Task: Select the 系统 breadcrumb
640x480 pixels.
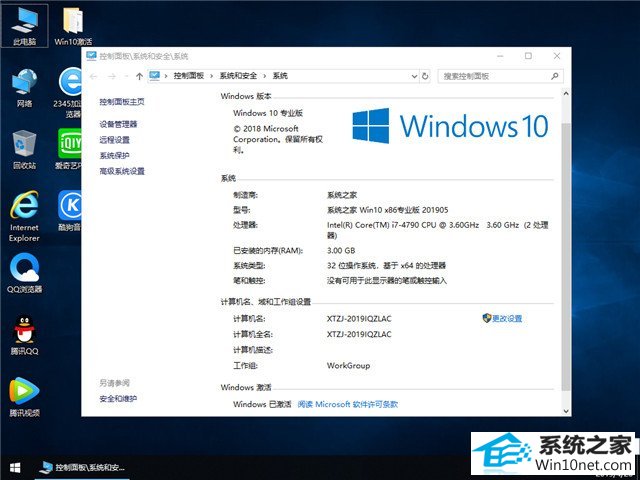Action: tap(280, 76)
